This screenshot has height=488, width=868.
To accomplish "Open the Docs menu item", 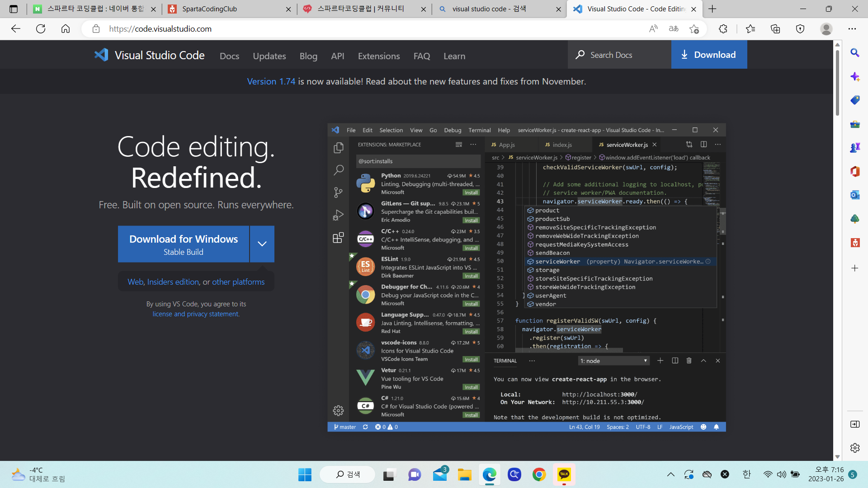I will [229, 56].
